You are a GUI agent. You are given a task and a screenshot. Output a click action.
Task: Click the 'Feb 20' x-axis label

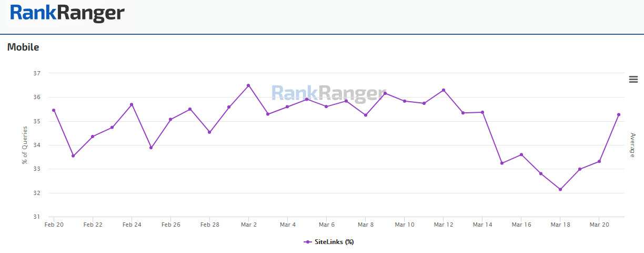point(54,225)
